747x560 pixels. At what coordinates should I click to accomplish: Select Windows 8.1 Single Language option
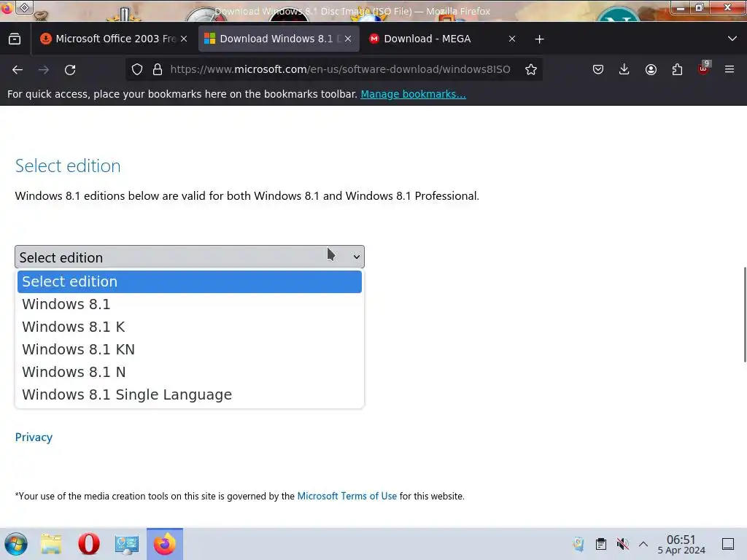[190, 394]
